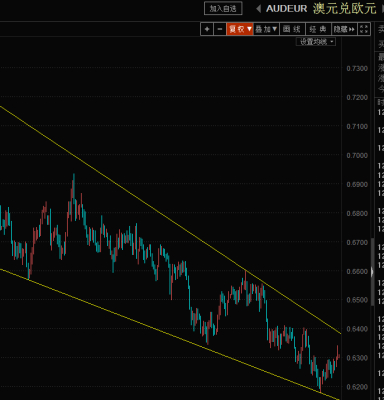The width and height of the screenshot is (384, 400).
Task: Click side panel collapse handle beside price axis
Action: tap(373, 272)
